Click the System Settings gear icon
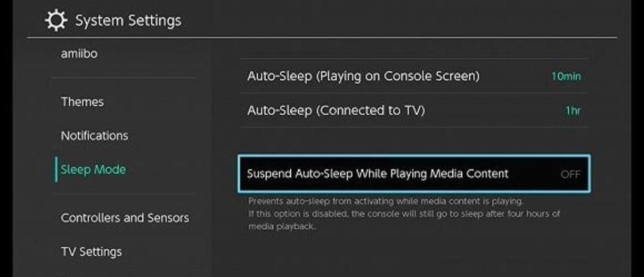The height and width of the screenshot is (277, 644). (x=56, y=20)
